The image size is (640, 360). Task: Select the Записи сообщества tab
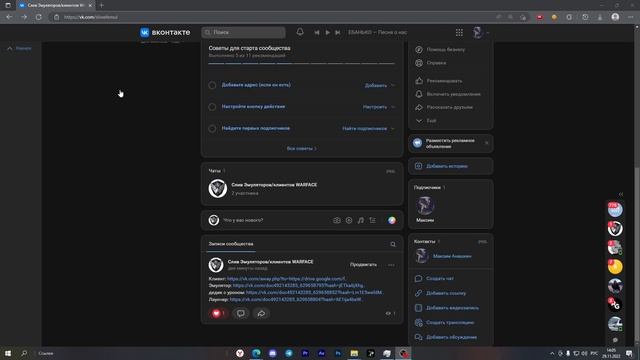point(231,244)
